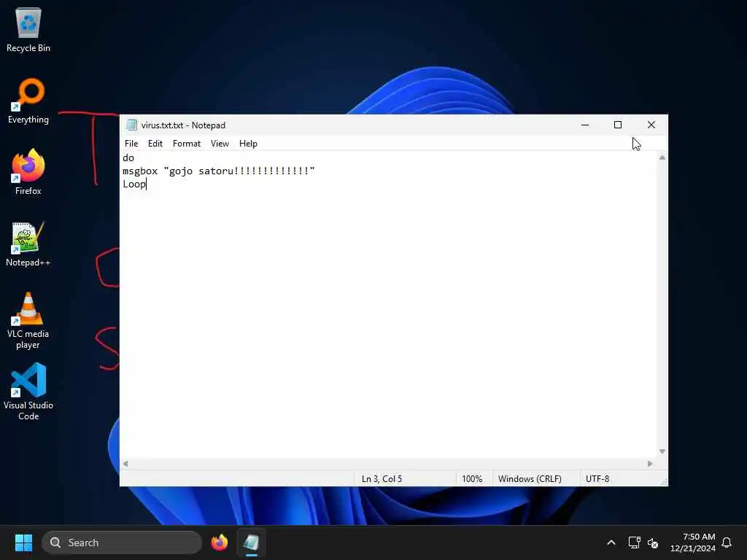Image resolution: width=747 pixels, height=560 pixels.
Task: Click the Windows (CRLF) status entry
Action: tap(530, 479)
